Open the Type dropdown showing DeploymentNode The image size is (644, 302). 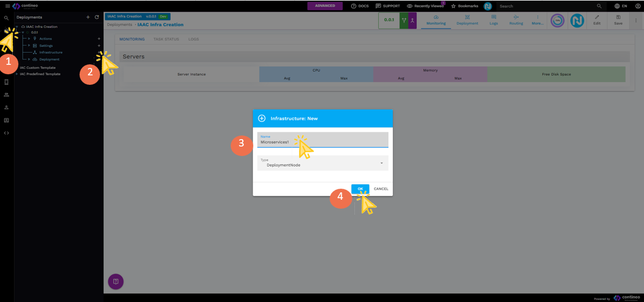click(x=323, y=163)
